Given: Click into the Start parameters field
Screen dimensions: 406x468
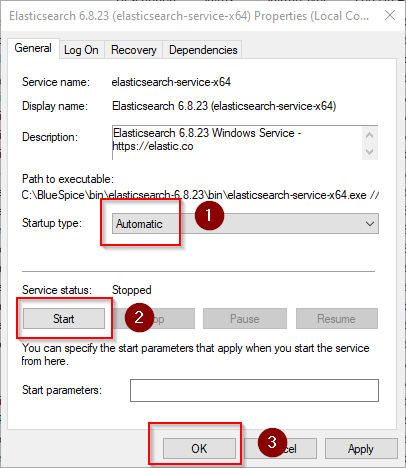Looking at the screenshot, I should (x=254, y=390).
